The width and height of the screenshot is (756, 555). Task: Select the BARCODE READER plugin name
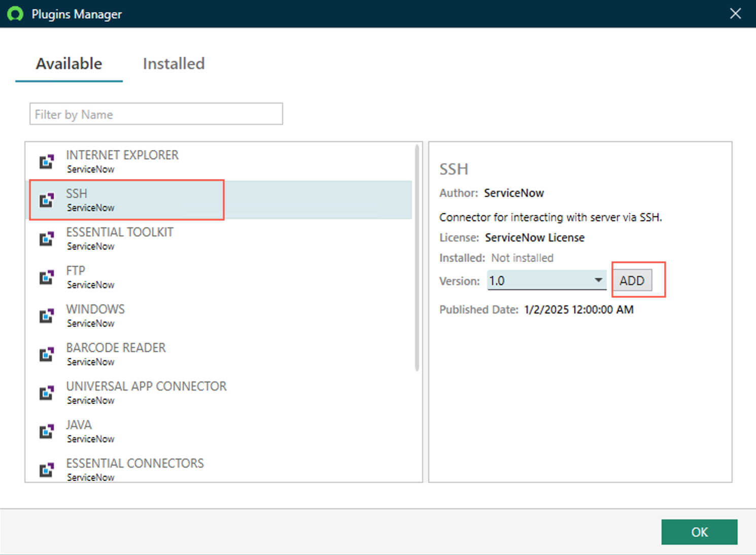tap(116, 348)
